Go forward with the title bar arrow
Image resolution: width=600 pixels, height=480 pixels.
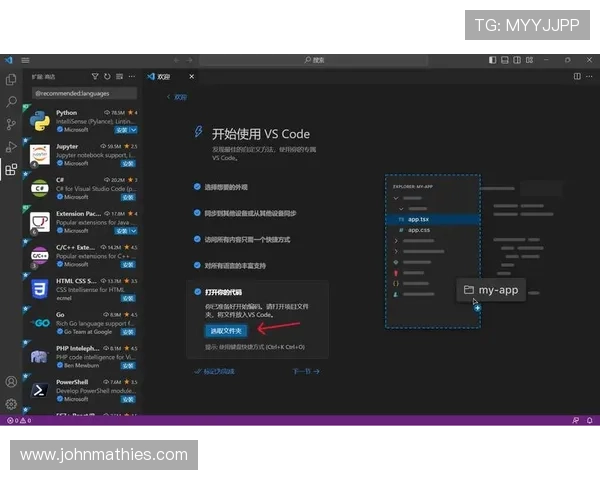pos(189,60)
